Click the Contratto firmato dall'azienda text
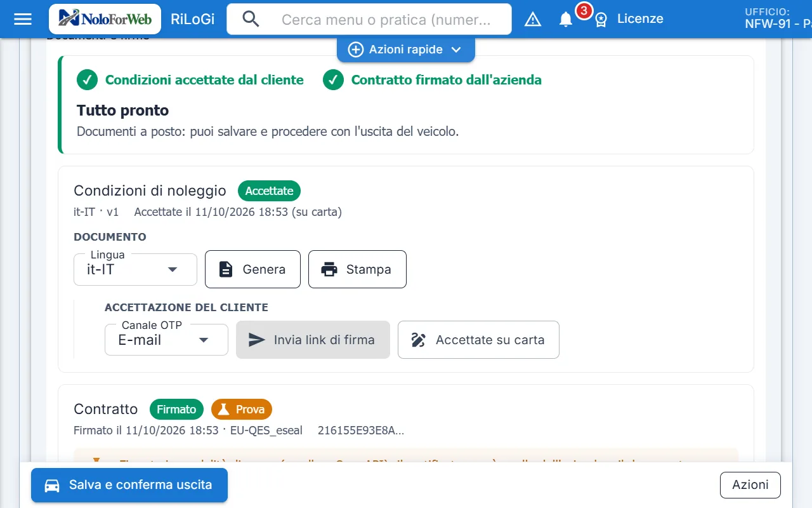The image size is (812, 508). pos(447,80)
